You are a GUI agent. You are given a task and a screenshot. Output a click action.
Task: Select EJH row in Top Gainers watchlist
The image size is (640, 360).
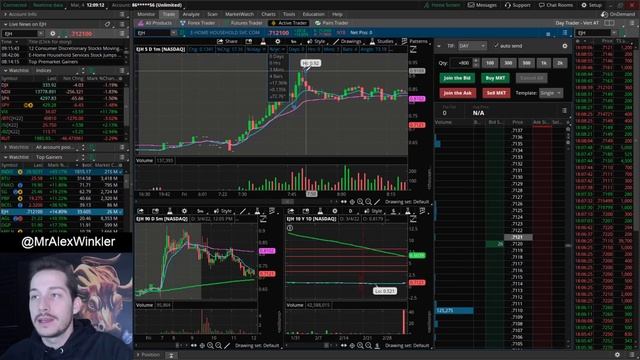point(62,212)
